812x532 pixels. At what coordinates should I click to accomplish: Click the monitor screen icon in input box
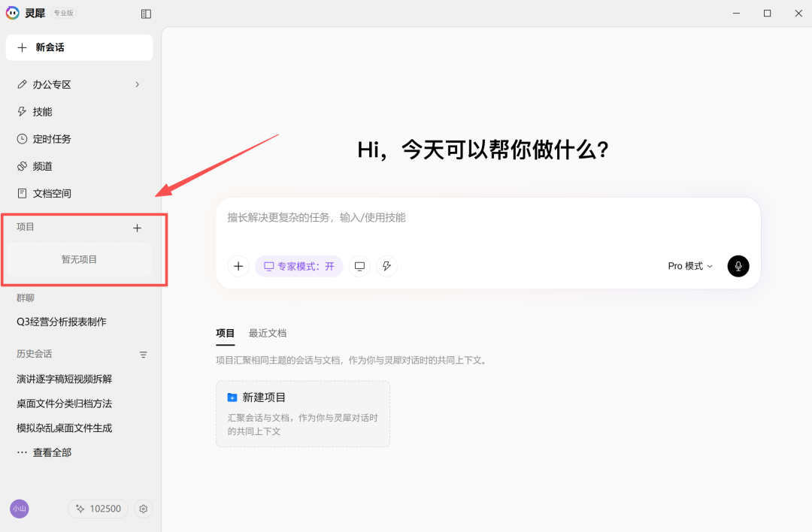(x=359, y=266)
